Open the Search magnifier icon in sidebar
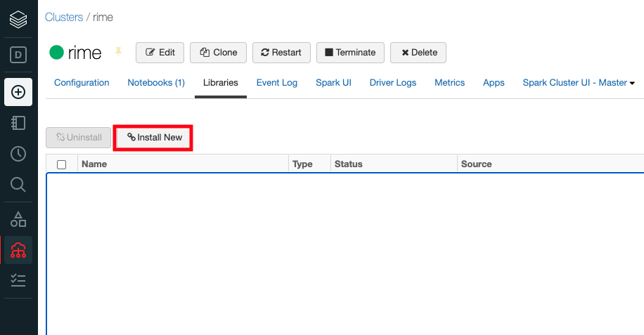This screenshot has height=335, width=644. pos(18,185)
